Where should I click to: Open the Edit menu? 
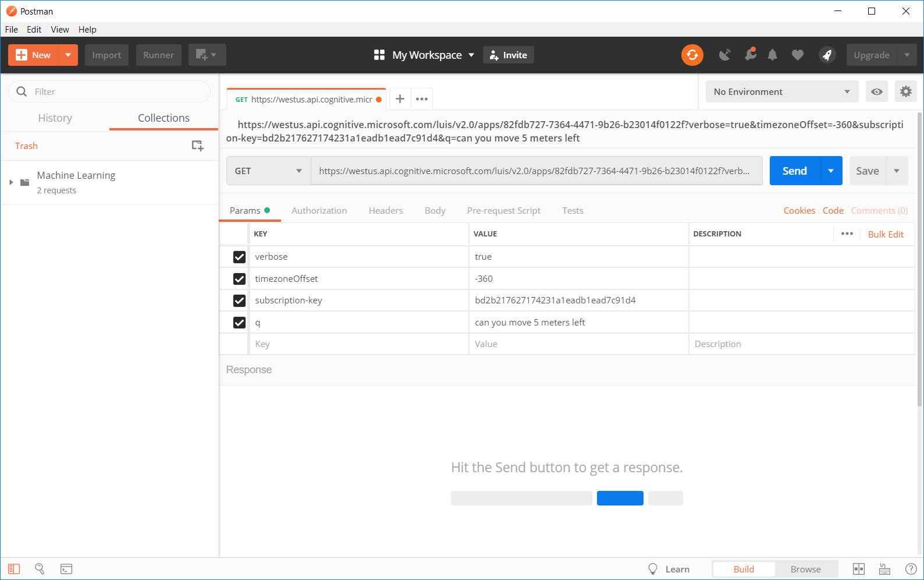[x=34, y=30]
